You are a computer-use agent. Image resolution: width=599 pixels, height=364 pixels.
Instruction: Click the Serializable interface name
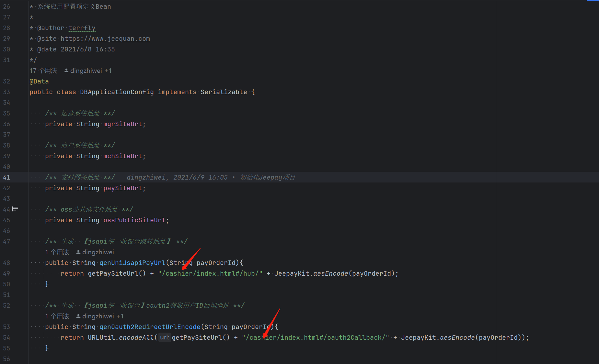(224, 92)
